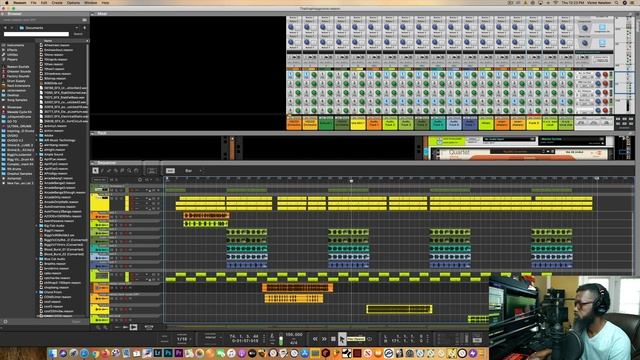Go back in the Browser navigation
640x360 pixels.
pos(5,28)
